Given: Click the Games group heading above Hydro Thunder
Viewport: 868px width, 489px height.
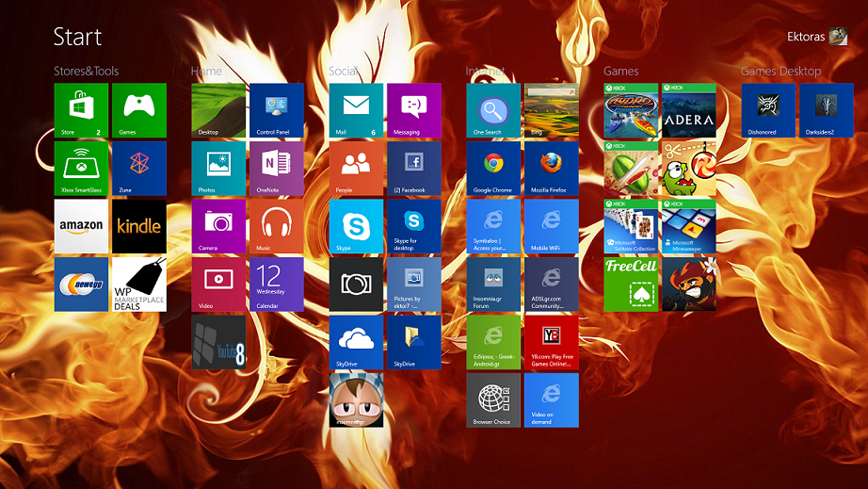Looking at the screenshot, I should pyautogui.click(x=620, y=71).
